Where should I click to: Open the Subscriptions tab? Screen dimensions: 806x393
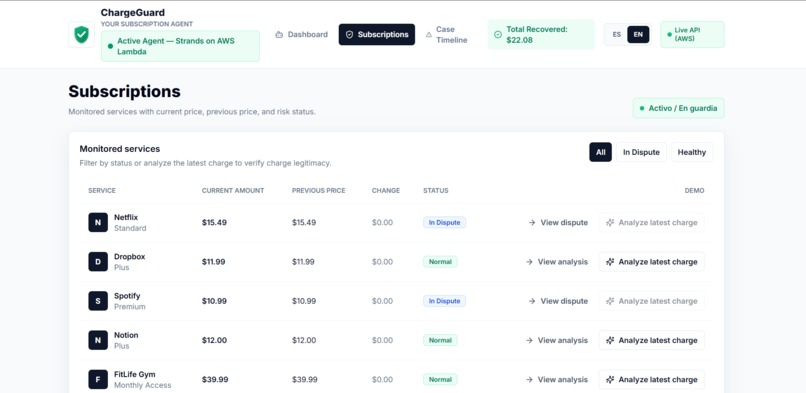pos(377,34)
